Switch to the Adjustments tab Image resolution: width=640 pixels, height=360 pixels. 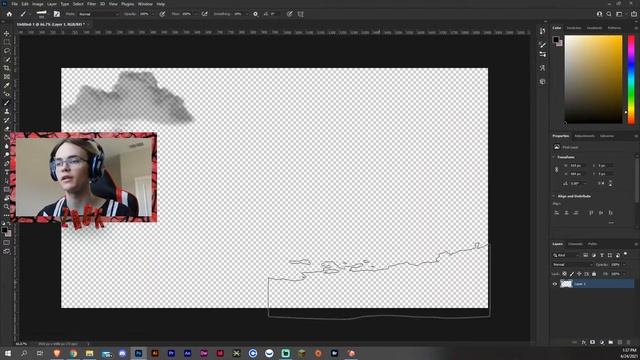tap(584, 136)
